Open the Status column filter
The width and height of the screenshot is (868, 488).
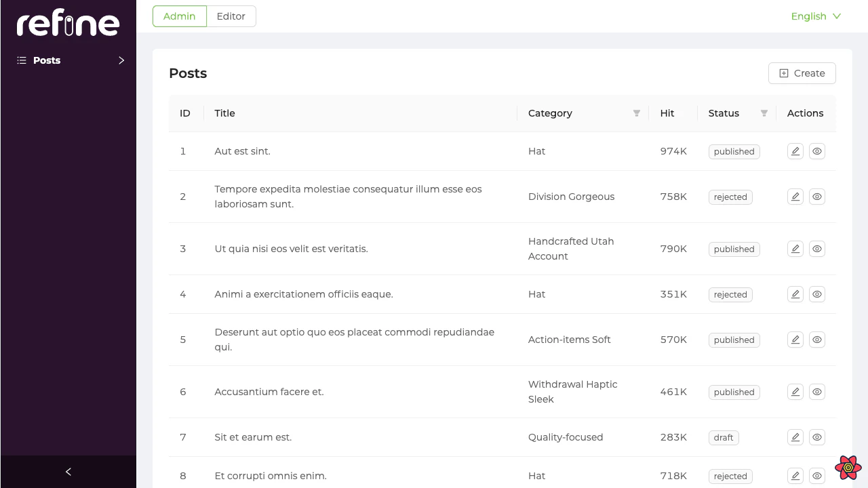pyautogui.click(x=764, y=113)
